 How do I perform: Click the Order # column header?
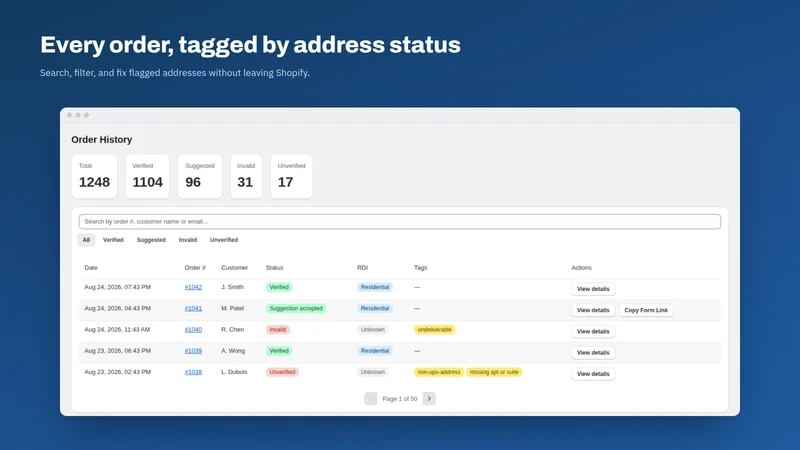195,268
